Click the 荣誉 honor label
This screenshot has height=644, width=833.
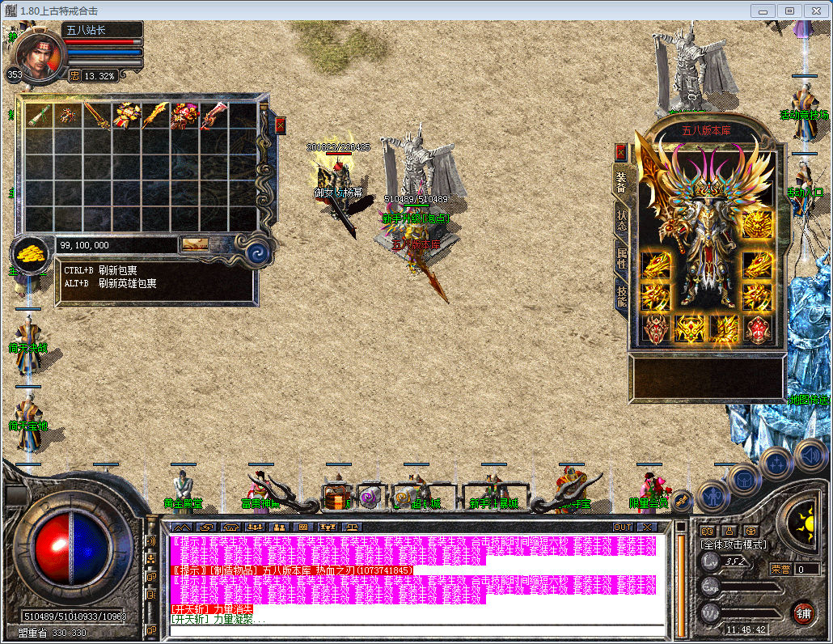click(x=780, y=569)
